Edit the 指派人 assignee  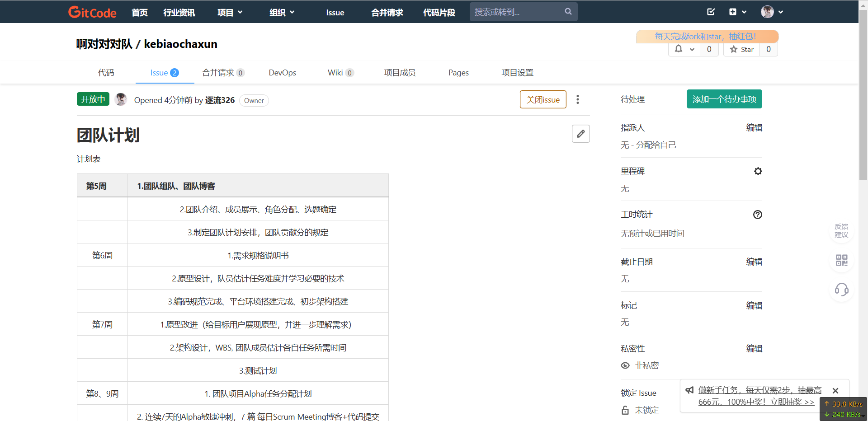[x=754, y=128]
